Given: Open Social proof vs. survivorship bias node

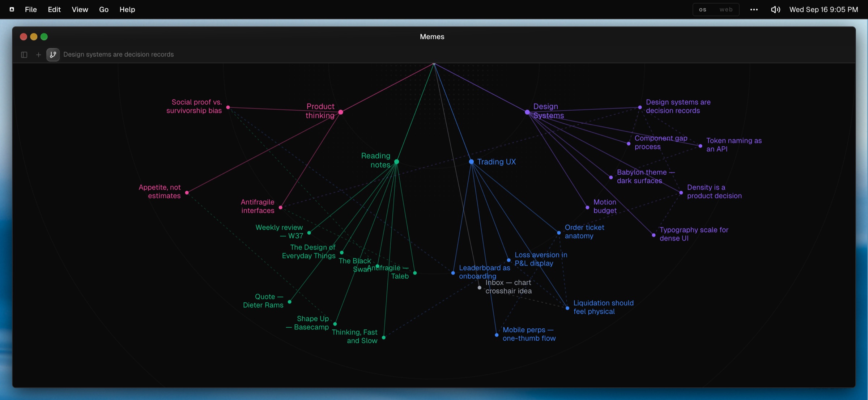Looking at the screenshot, I should [228, 107].
